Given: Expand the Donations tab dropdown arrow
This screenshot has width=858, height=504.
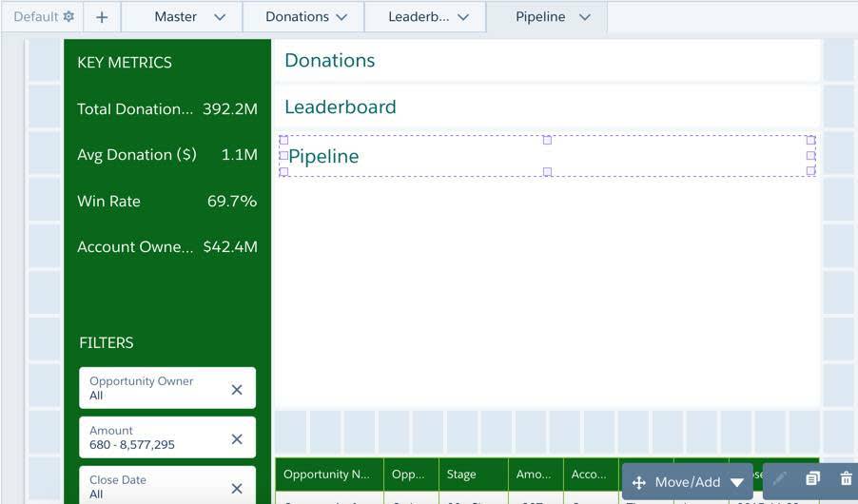Looking at the screenshot, I should (x=341, y=17).
